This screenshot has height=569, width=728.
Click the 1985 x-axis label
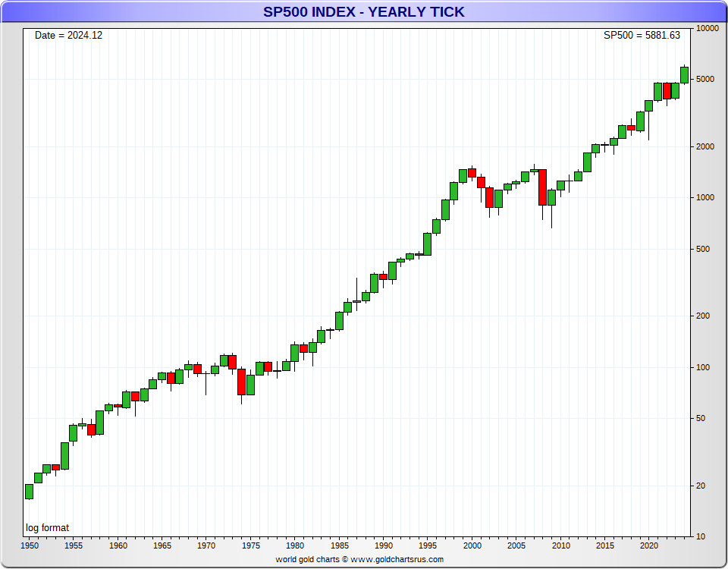pos(340,545)
